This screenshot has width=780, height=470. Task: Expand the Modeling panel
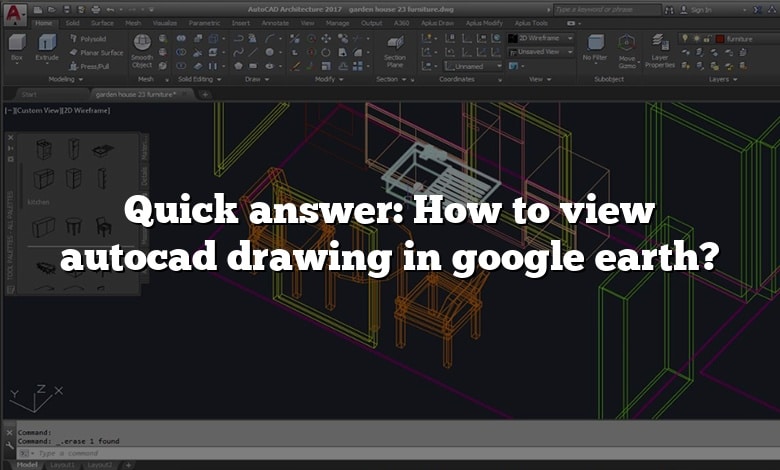tap(66, 79)
